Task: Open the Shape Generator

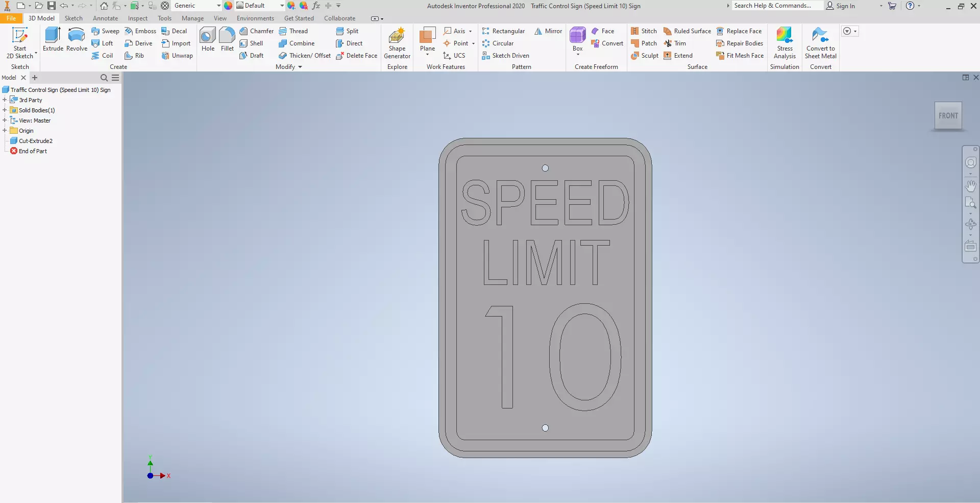Action: tap(397, 43)
